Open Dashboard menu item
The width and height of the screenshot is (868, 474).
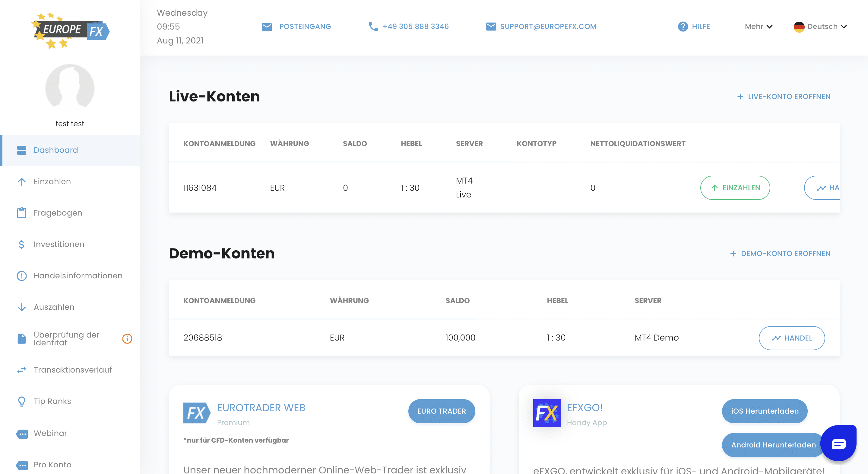coord(70,150)
